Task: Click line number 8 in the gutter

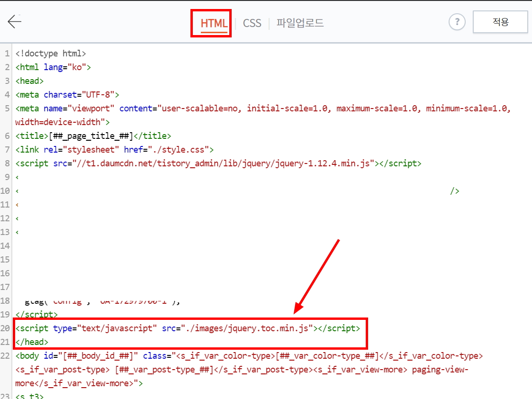Action: point(7,163)
